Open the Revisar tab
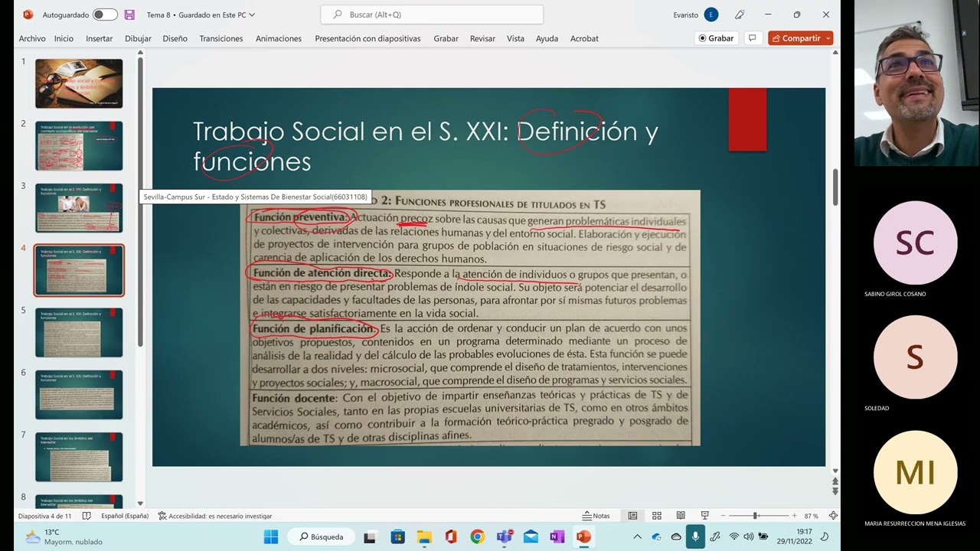Viewport: 980px width, 551px height. (482, 38)
